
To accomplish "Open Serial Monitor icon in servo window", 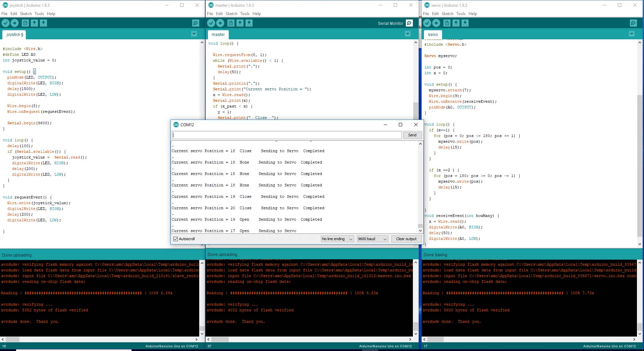I will (633, 23).
